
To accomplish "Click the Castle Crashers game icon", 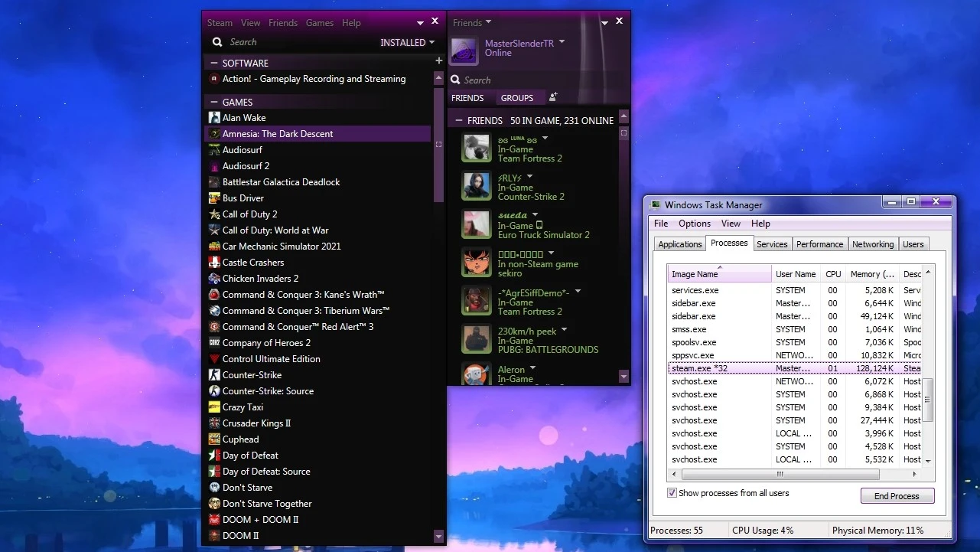I will tap(214, 263).
